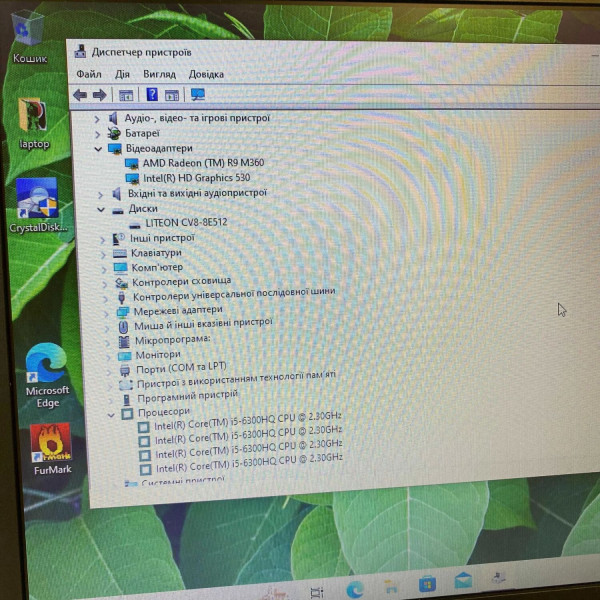Screen dimensions: 600x600
Task: Click the Батареї battery icon
Action: pyautogui.click(x=114, y=134)
